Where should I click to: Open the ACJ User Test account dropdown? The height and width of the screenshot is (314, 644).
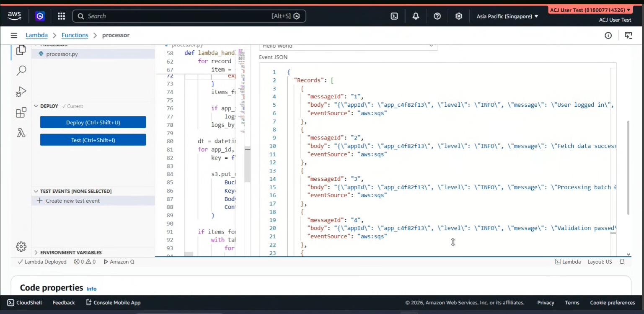590,10
